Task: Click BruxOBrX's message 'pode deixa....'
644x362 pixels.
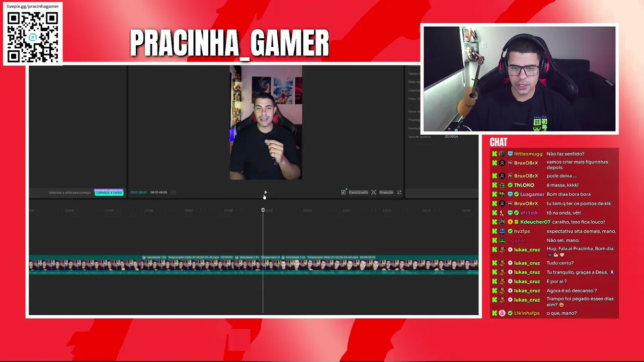Action: point(561,176)
